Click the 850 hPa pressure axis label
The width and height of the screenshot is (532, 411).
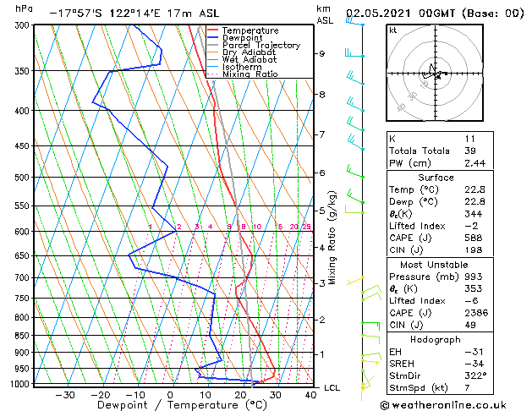click(22, 336)
